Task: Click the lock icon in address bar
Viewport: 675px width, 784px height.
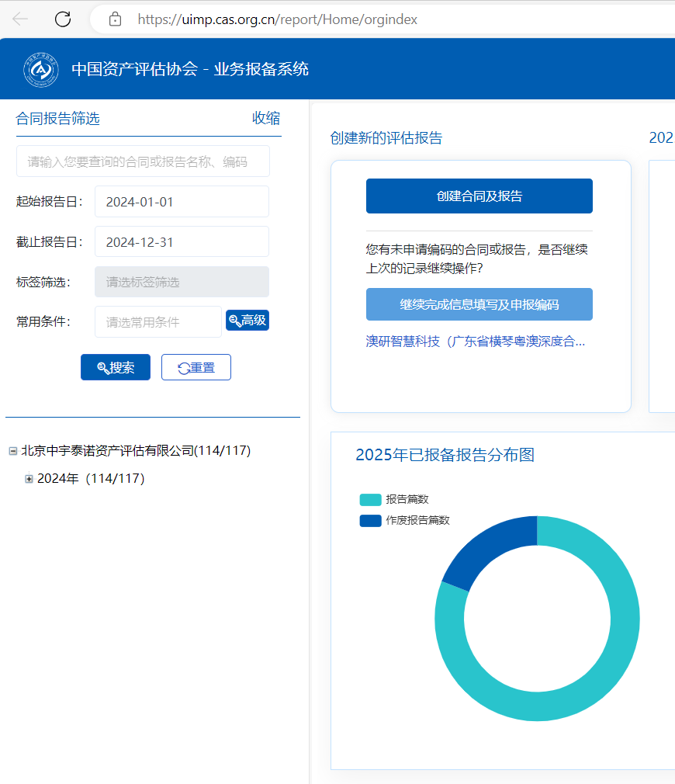Action: point(116,19)
